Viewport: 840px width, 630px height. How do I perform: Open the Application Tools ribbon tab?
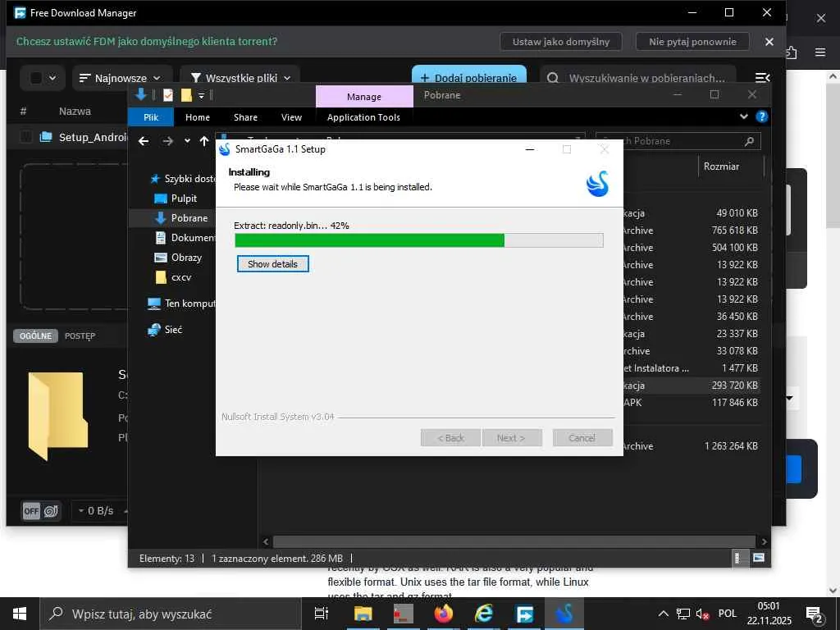point(363,117)
